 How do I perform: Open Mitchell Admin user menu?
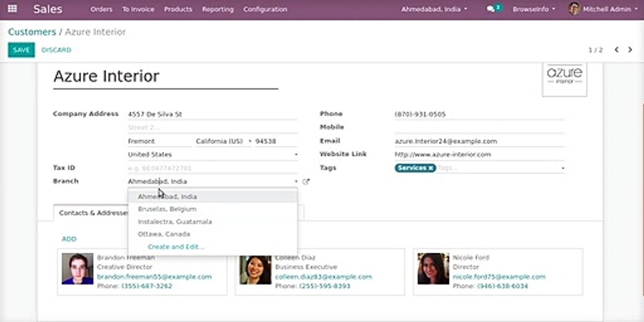(603, 9)
